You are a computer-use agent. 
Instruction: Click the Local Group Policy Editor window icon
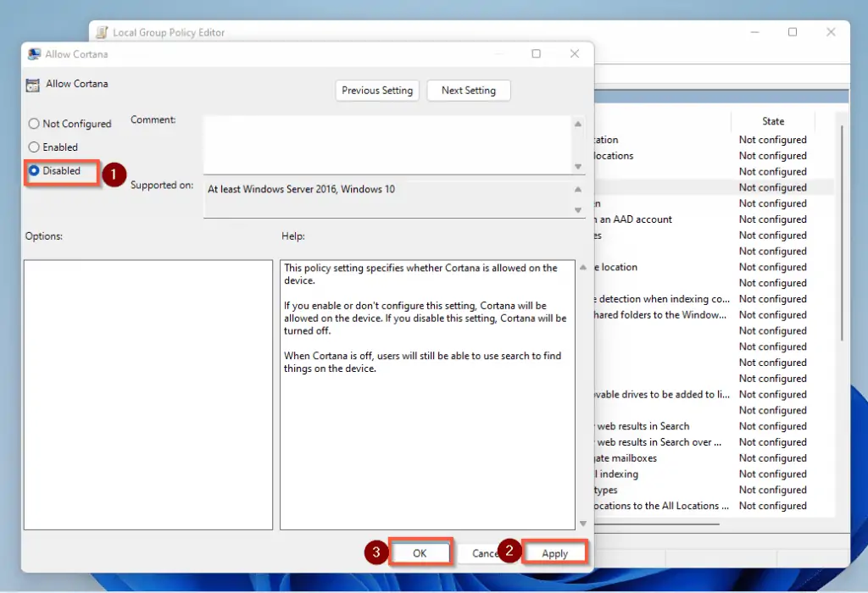pyautogui.click(x=102, y=33)
